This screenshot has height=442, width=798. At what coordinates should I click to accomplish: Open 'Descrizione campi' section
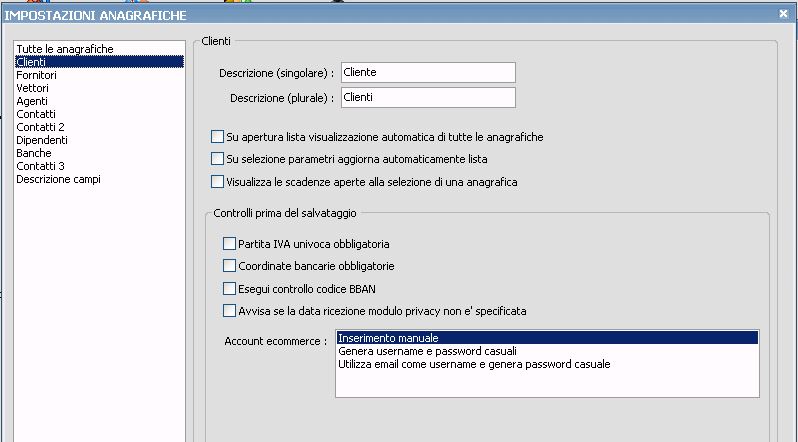point(58,179)
